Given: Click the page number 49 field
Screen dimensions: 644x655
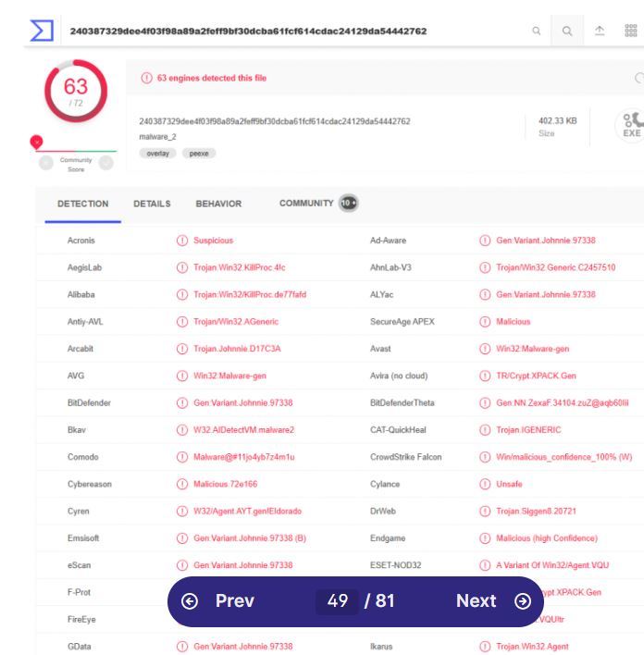Looking at the screenshot, I should (337, 601).
